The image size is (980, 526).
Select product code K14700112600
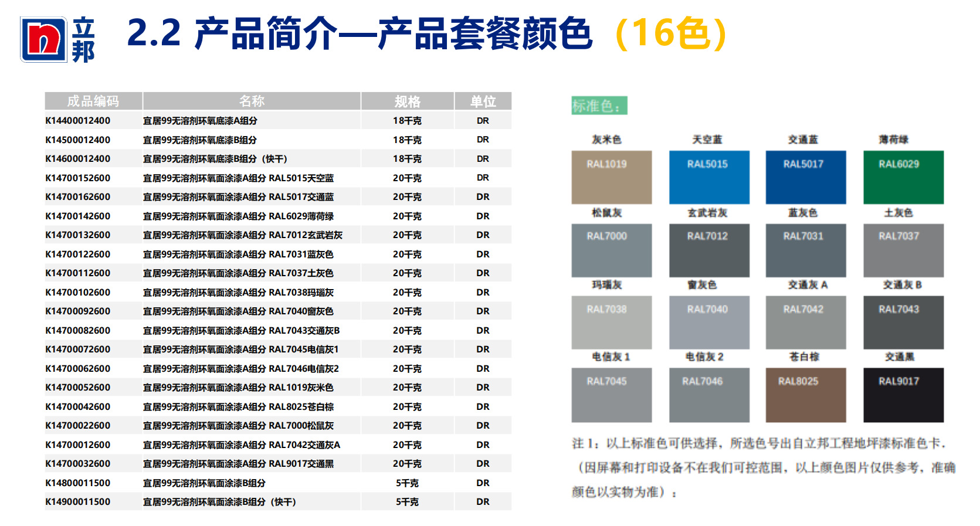coord(78,273)
